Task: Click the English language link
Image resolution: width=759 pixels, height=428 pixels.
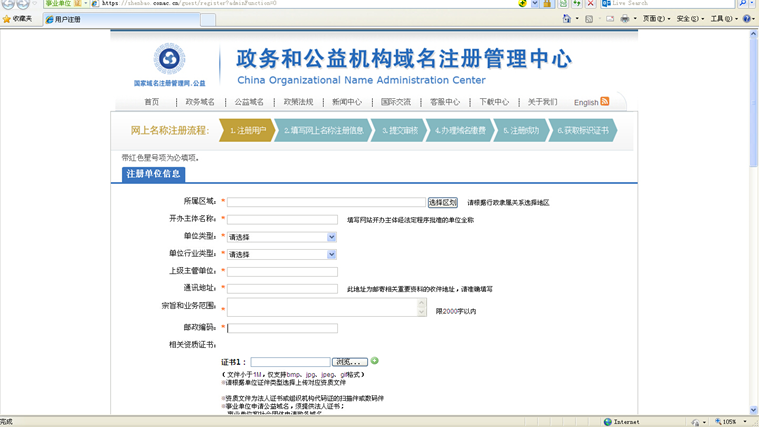Action: [x=586, y=102]
